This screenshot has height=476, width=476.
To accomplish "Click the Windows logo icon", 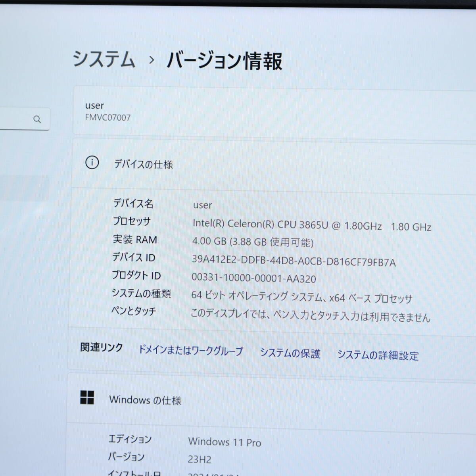I will point(87,397).
